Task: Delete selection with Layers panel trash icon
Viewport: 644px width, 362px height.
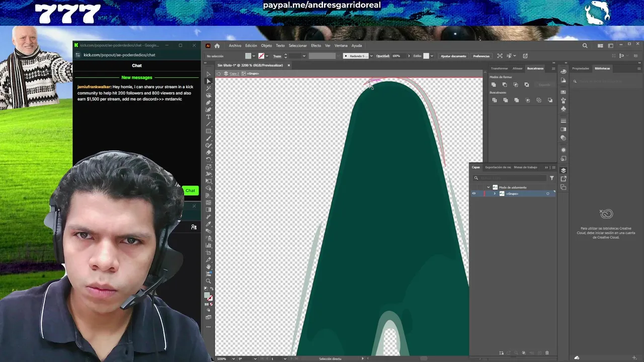Action: pos(547,353)
